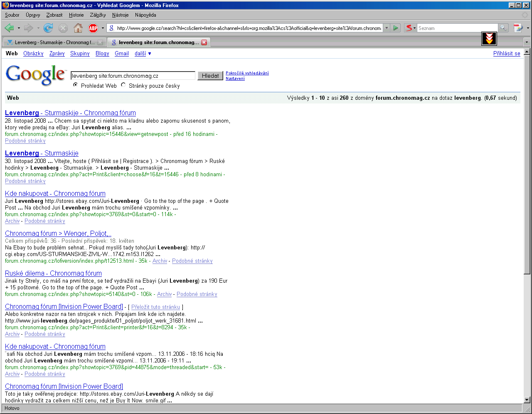532x414 pixels.
Task: Click the green Go arrow beside address bar
Action: pyautogui.click(x=396, y=28)
